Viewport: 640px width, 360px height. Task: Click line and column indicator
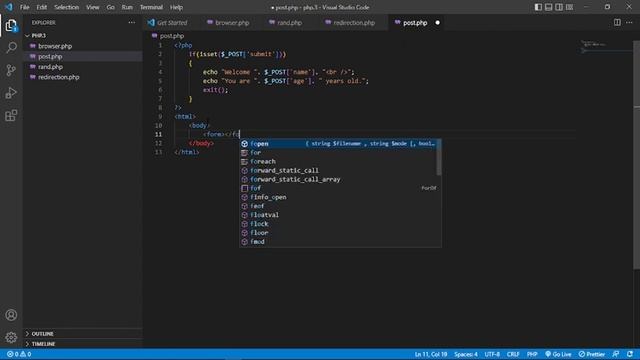pos(431,354)
